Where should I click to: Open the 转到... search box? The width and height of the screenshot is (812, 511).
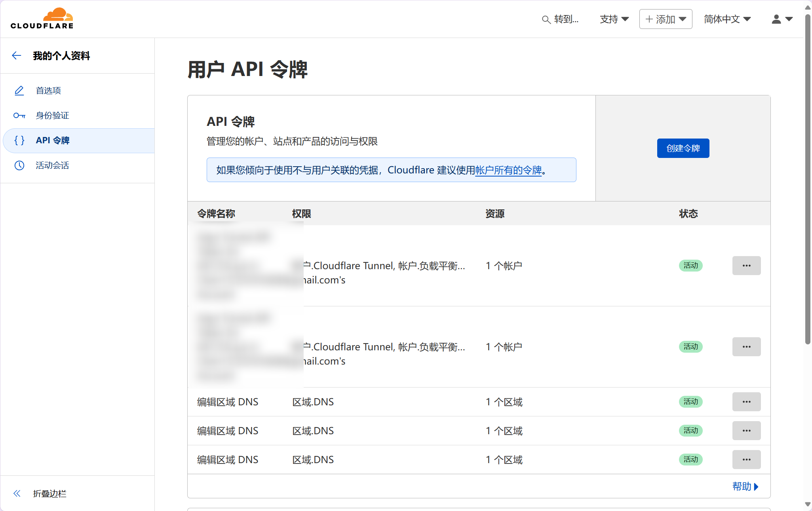560,19
